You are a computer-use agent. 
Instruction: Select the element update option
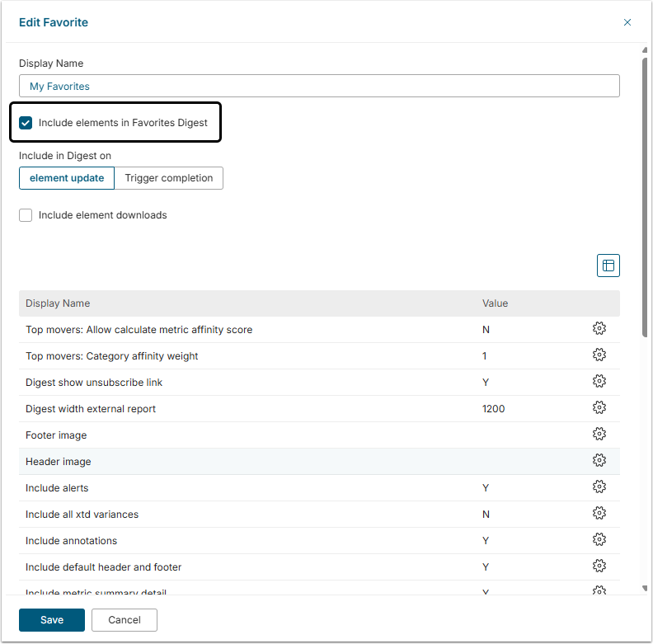[67, 178]
